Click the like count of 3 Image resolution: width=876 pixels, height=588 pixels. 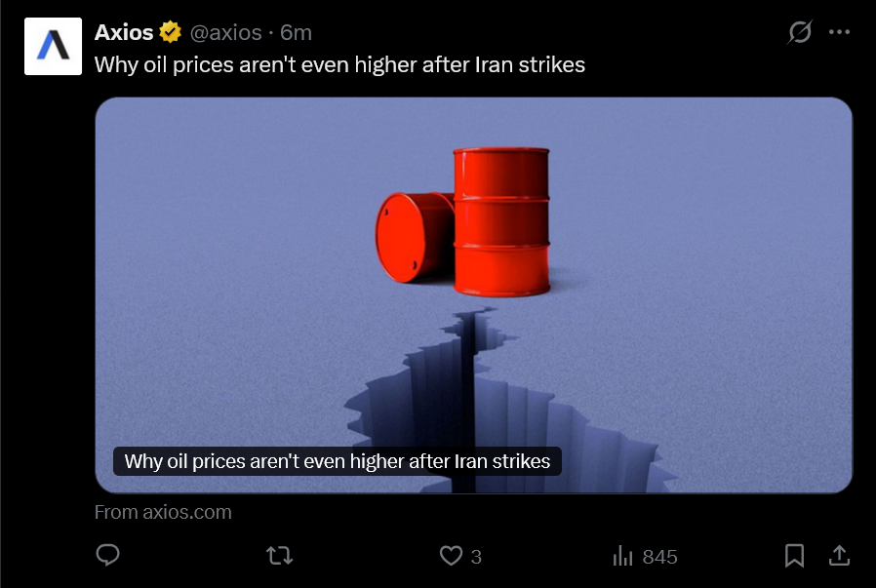pyautogui.click(x=476, y=557)
